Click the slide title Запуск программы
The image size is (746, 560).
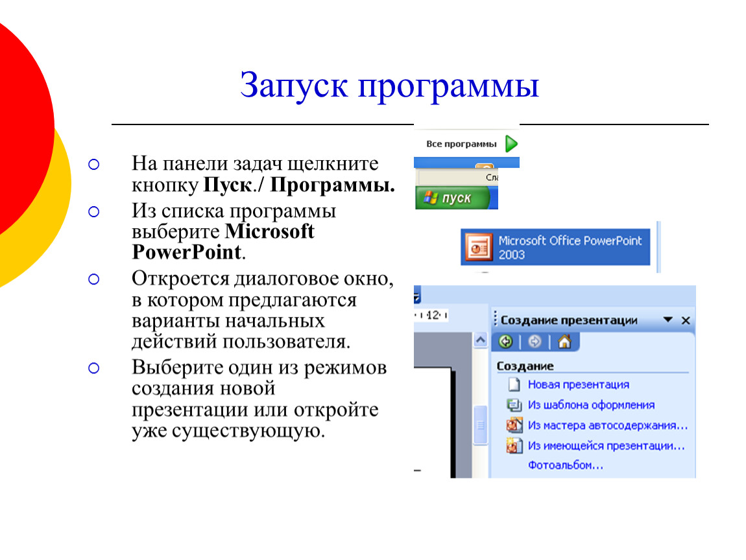pyautogui.click(x=389, y=85)
